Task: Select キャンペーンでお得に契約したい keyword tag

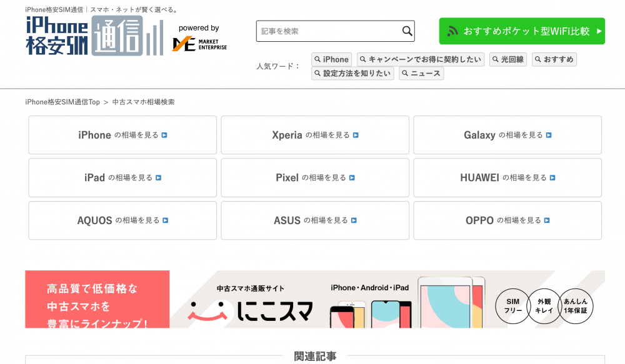Action: (421, 59)
